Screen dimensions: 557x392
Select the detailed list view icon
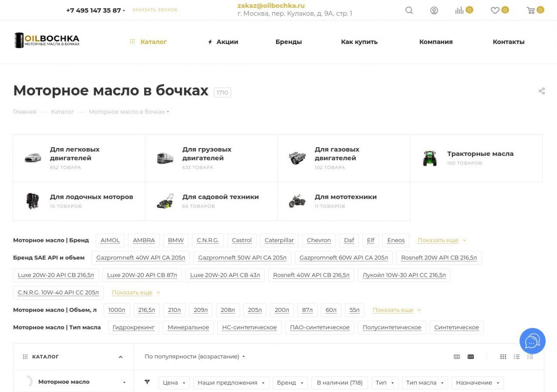coord(530,356)
